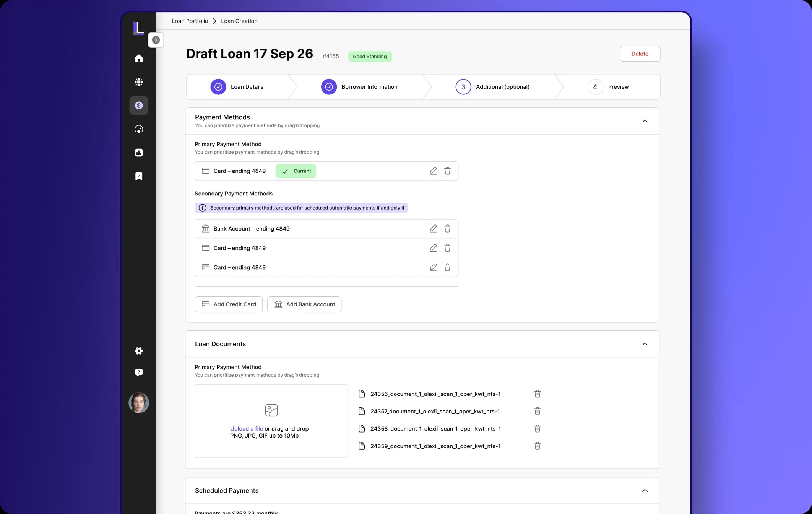
Task: Delete the Bank Account ending 4849
Action: point(447,229)
